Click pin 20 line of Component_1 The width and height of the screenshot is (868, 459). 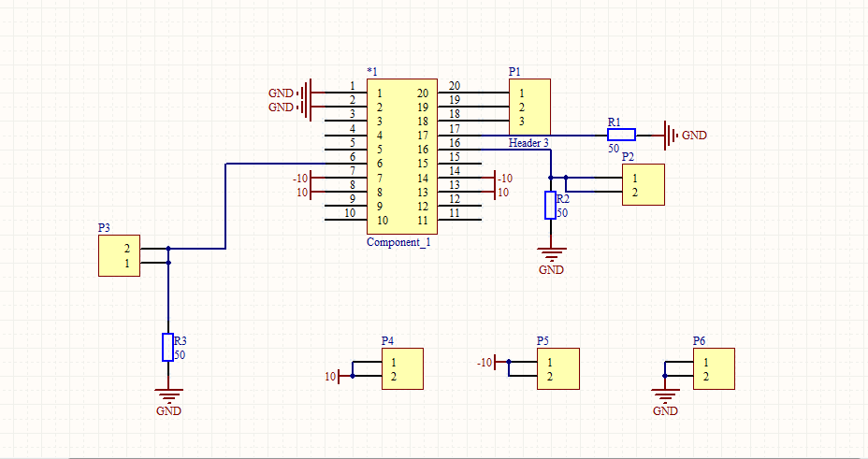coord(473,93)
